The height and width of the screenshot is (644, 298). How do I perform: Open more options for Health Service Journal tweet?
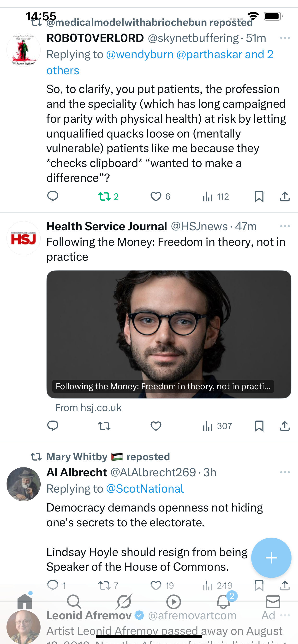tap(285, 226)
